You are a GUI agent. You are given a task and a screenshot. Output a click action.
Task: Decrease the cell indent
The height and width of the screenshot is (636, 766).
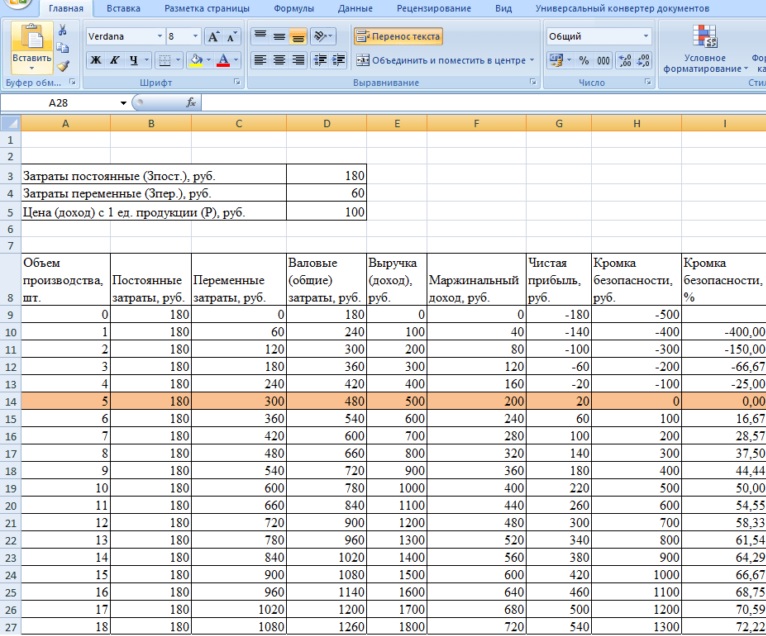(x=320, y=60)
